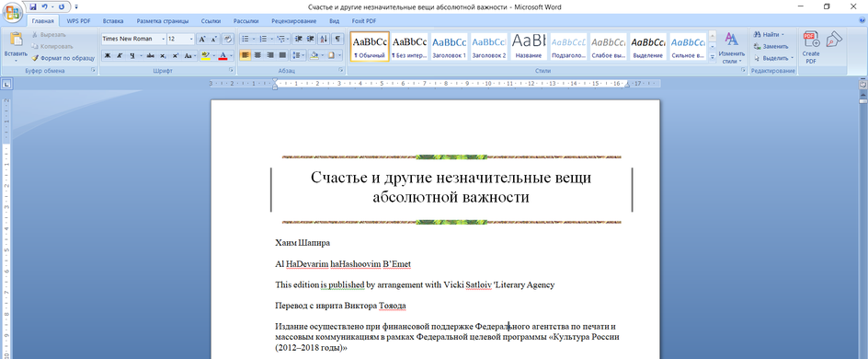Expand the styles gallery More arrow
Screen dimensions: 868x359
click(713, 56)
